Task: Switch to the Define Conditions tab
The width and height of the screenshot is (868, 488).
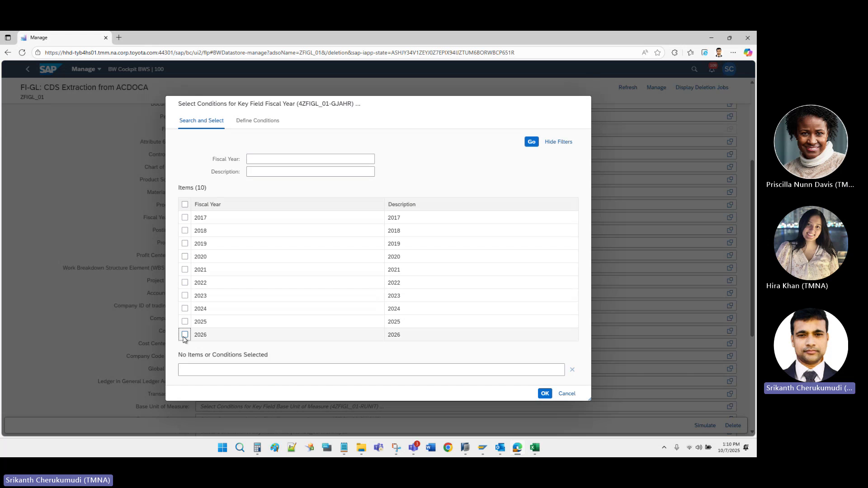Action: (258, 120)
